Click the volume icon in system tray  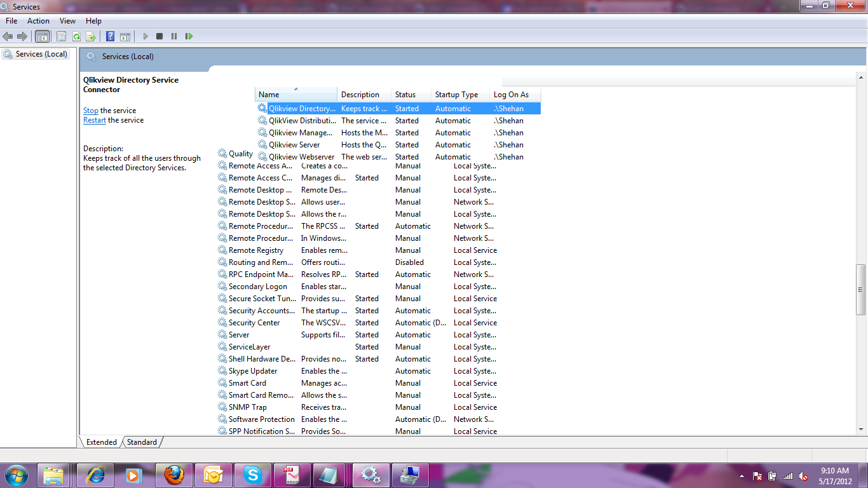pos(803,476)
